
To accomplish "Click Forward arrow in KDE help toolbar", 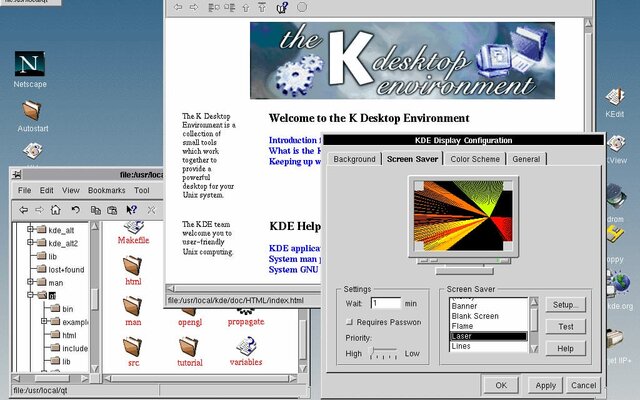I will (194, 7).
